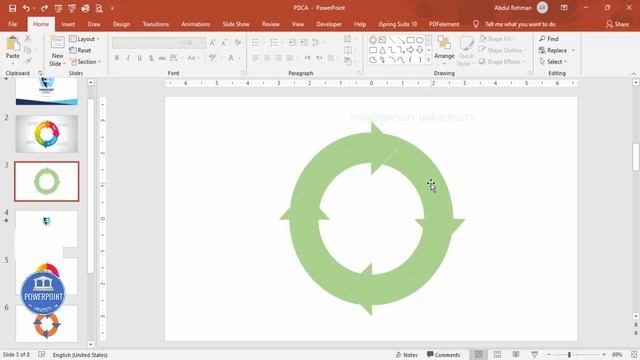
Task: Click the Decrease Font Size icon
Action: [x=224, y=43]
